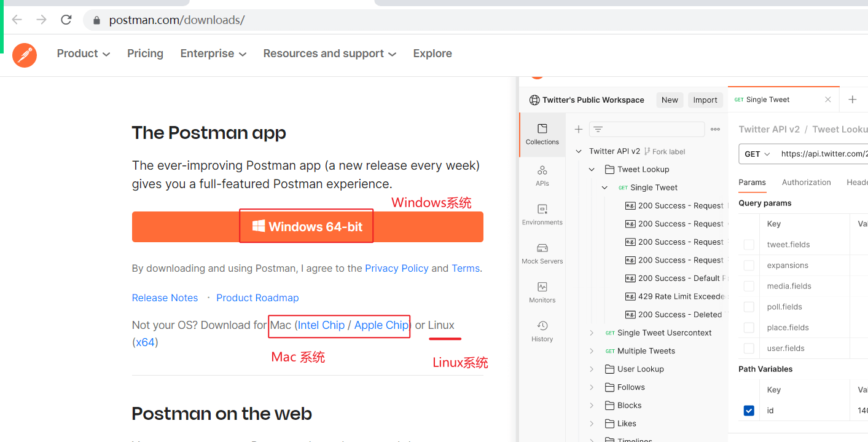The height and width of the screenshot is (442, 868).
Task: Click the Fork label icon
Action: click(647, 151)
